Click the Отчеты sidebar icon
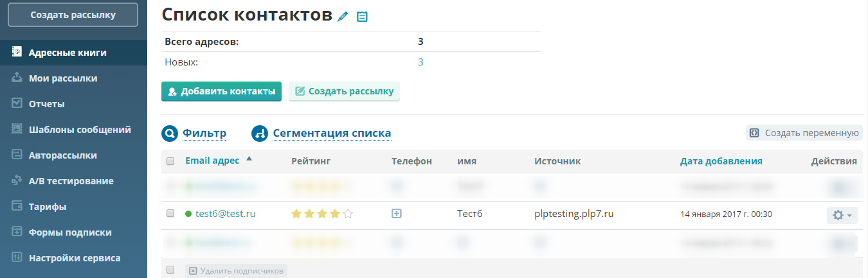868x278 pixels. [17, 103]
